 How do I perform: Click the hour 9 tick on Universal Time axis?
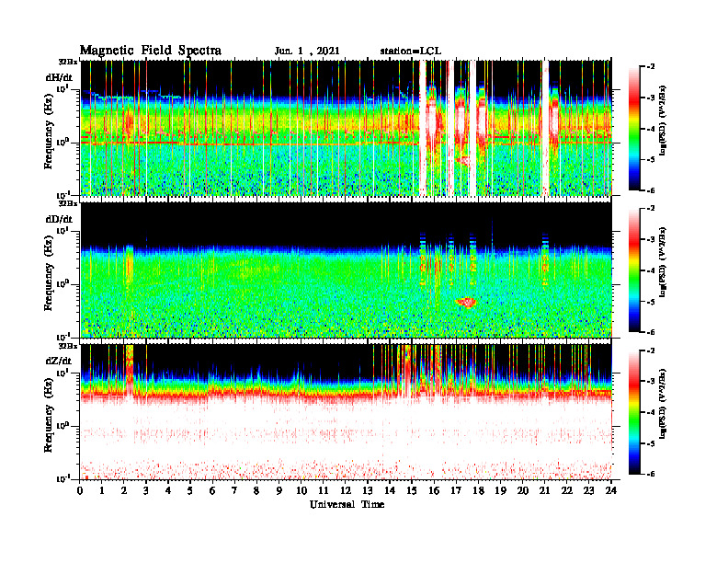(x=279, y=491)
